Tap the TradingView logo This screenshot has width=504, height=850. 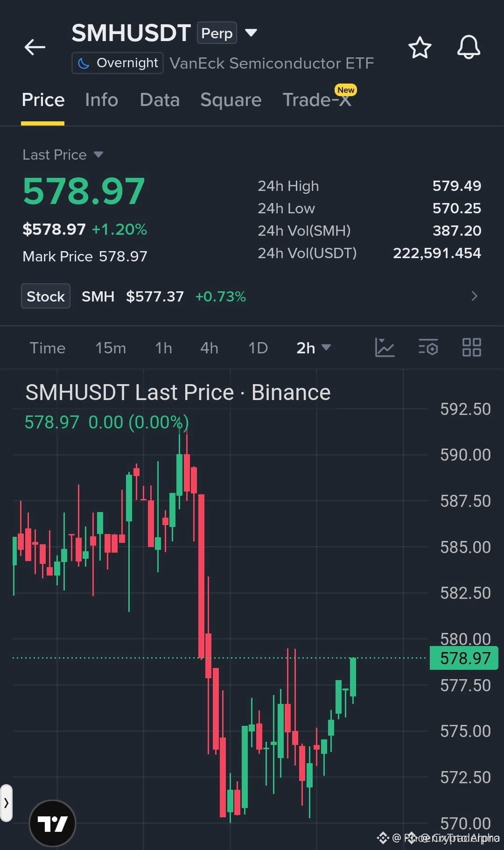pos(52,823)
